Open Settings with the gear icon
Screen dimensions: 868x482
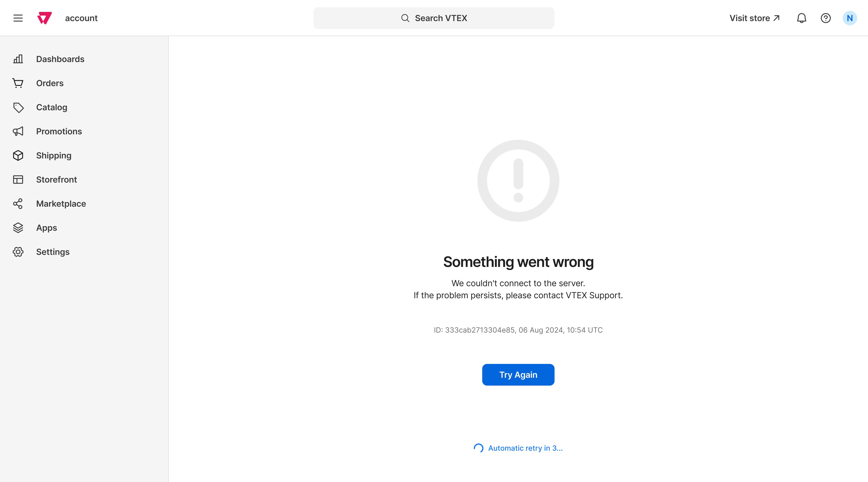coord(18,252)
